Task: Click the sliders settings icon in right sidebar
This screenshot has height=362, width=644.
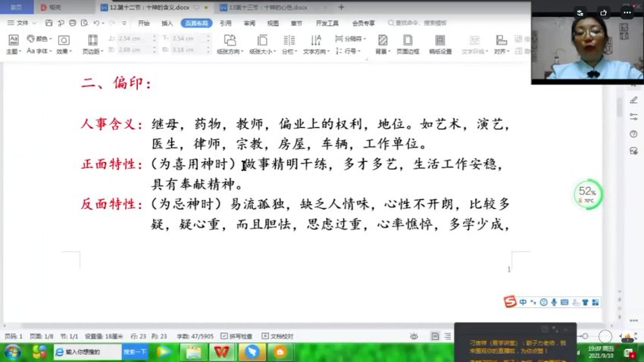Action: click(x=633, y=117)
